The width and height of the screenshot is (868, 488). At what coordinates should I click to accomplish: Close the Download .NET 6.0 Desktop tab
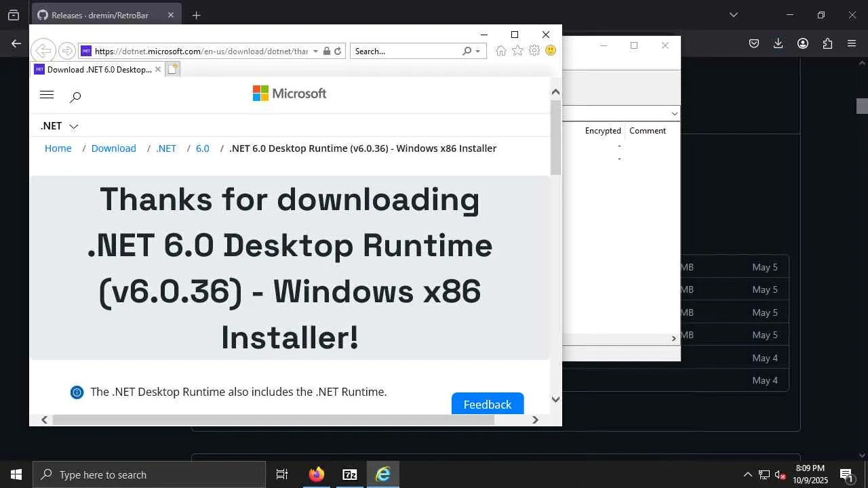click(158, 69)
